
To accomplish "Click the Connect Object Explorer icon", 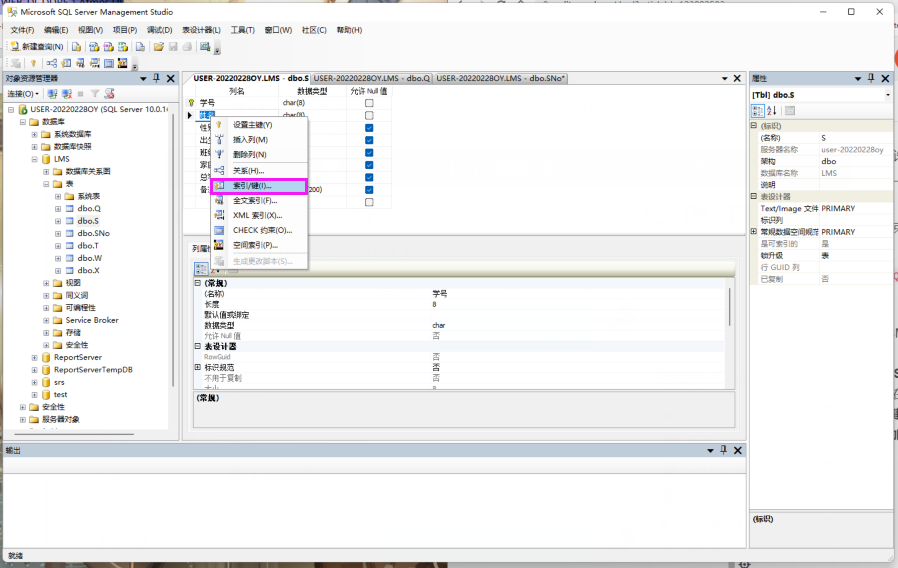I will coord(52,93).
